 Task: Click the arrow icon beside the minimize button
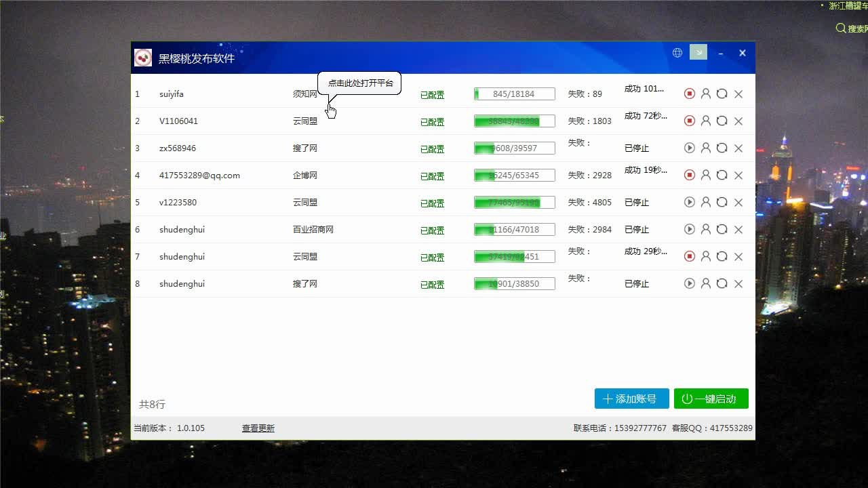(698, 52)
